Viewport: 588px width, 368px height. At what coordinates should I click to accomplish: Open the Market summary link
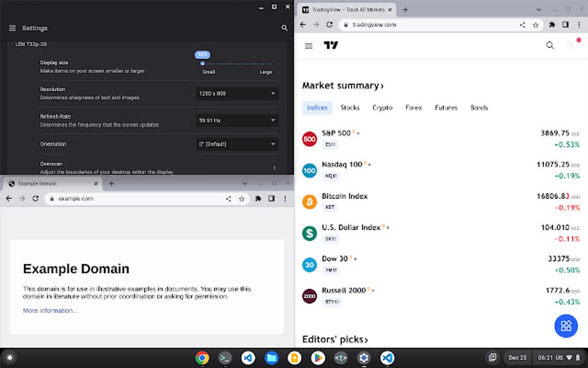tap(342, 85)
